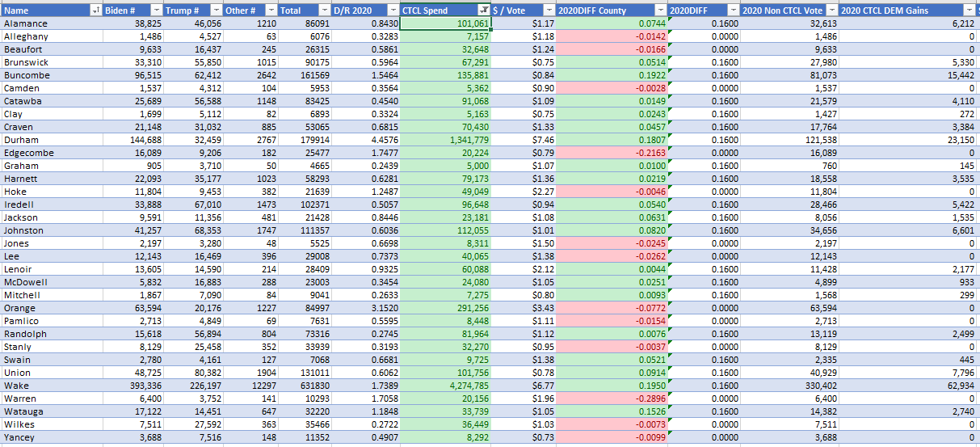Open the 2020DIFF column filter dropdown
The image size is (980, 447).
pyautogui.click(x=732, y=11)
